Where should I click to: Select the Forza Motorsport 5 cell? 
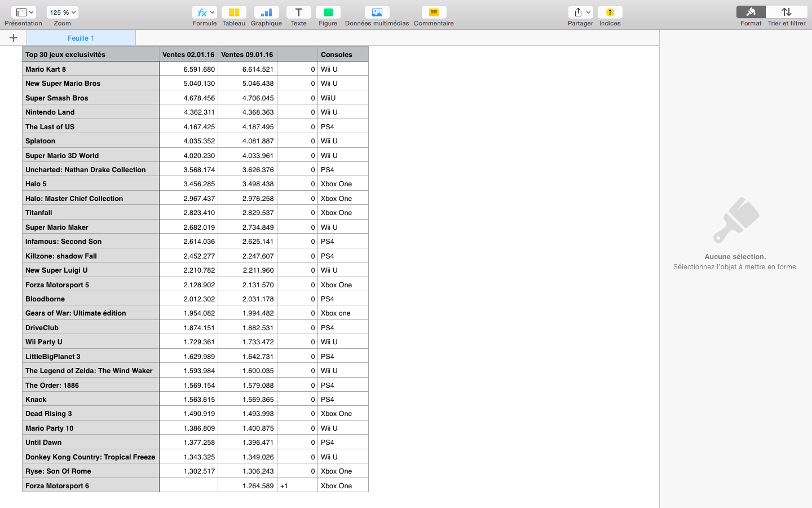coord(91,284)
